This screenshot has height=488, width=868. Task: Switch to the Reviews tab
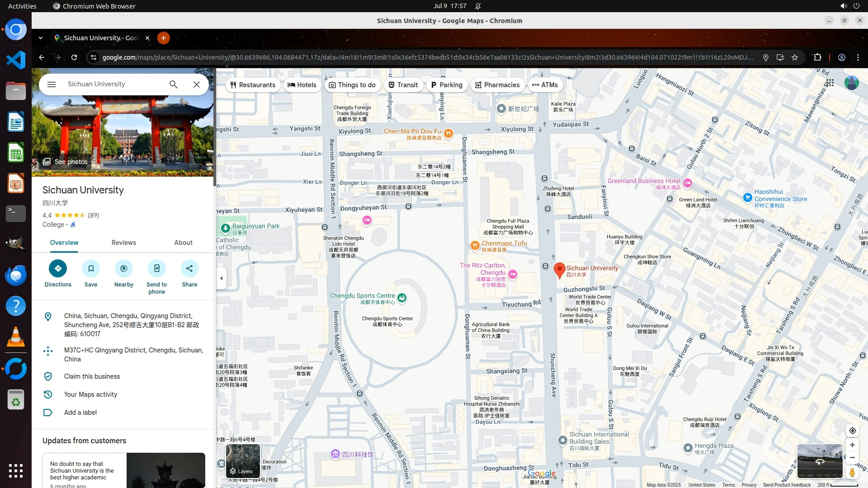coord(123,243)
